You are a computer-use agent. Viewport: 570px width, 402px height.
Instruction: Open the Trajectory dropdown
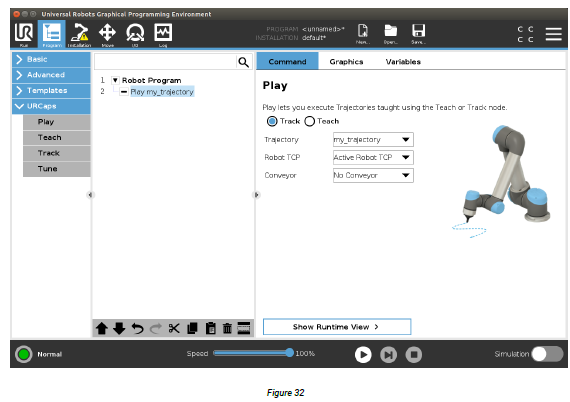pos(373,140)
